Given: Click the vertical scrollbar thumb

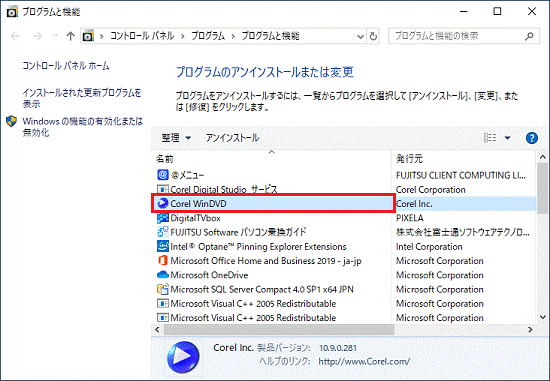Looking at the screenshot, I should (542, 188).
